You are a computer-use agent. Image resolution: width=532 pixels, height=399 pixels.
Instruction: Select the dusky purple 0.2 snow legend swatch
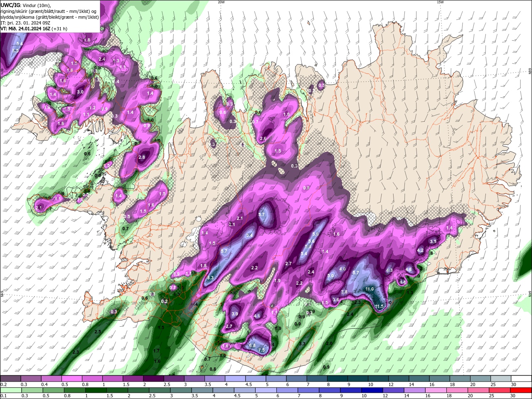(x=11, y=379)
